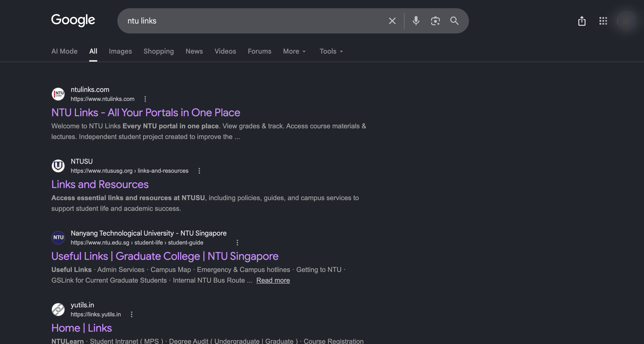Open NTU Links - All Your Portals result
The image size is (644, 344).
(146, 113)
